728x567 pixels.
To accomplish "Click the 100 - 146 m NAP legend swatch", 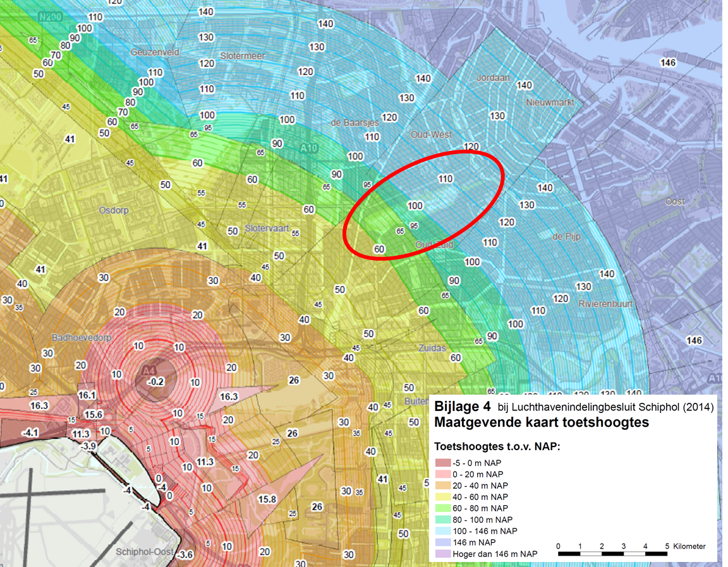I will 443,531.
